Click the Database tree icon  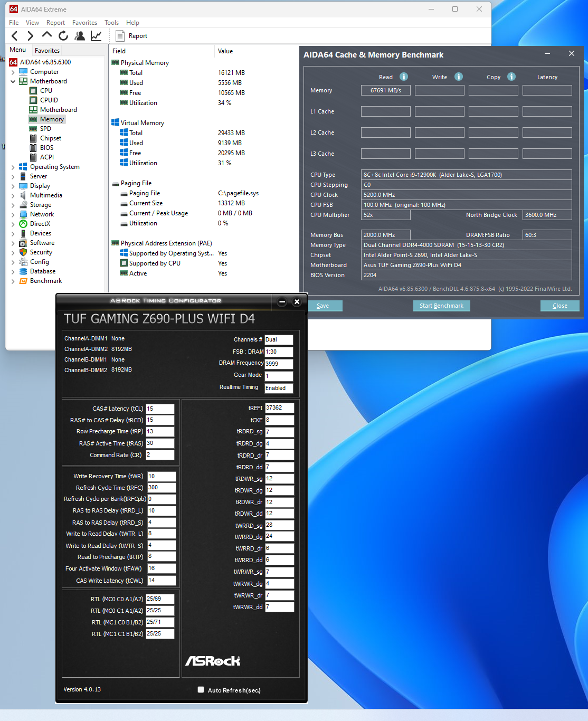coord(23,271)
